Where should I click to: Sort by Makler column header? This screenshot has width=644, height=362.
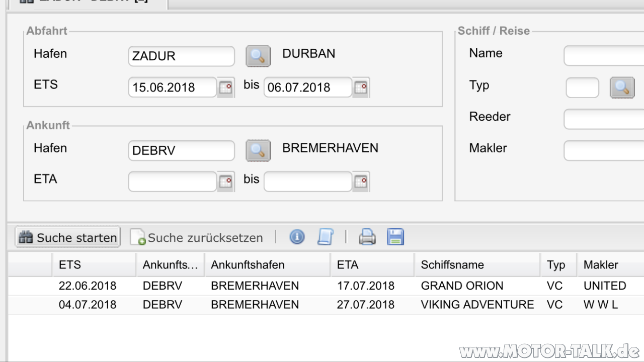[x=611, y=264]
